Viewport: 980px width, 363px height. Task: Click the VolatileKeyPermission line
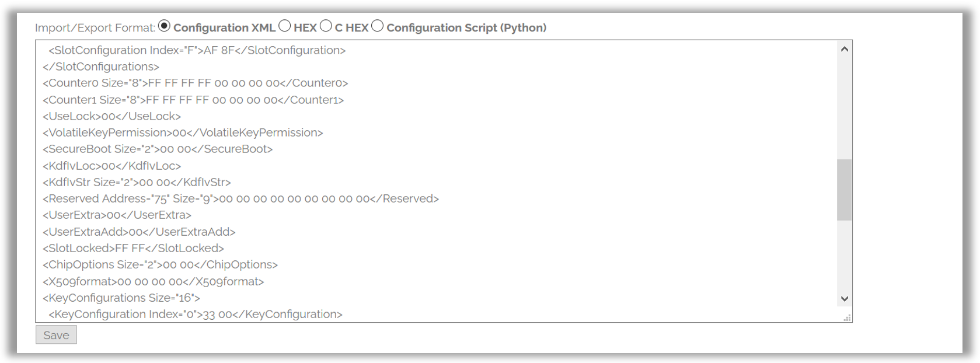(183, 132)
